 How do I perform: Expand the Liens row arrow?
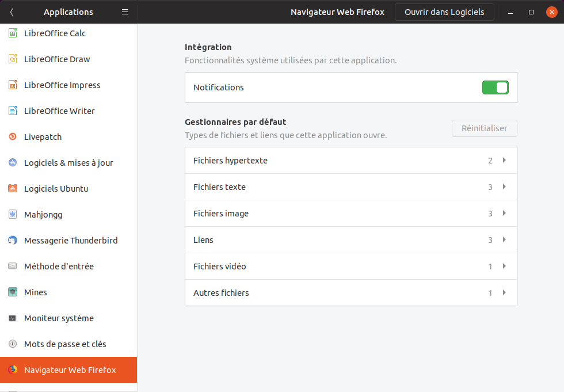coord(504,240)
